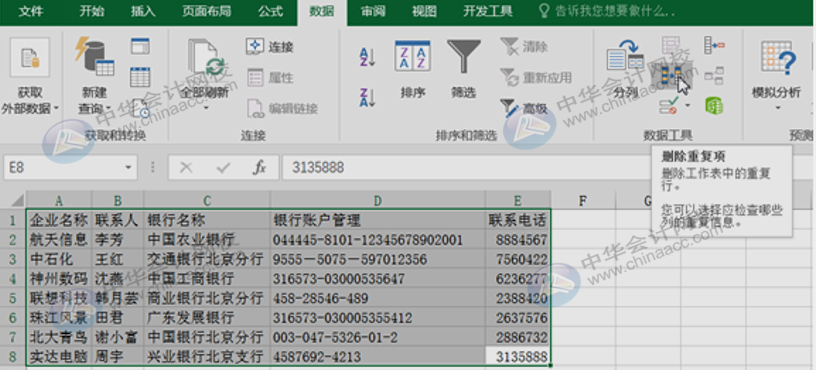Select column F header
Viewport: 816px width, 370px height.
pyautogui.click(x=583, y=200)
